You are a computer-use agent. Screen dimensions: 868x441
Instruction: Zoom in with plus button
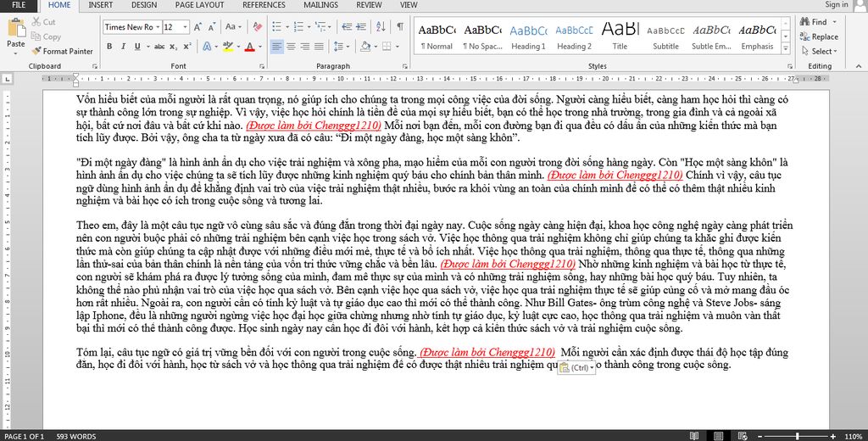tap(833, 437)
